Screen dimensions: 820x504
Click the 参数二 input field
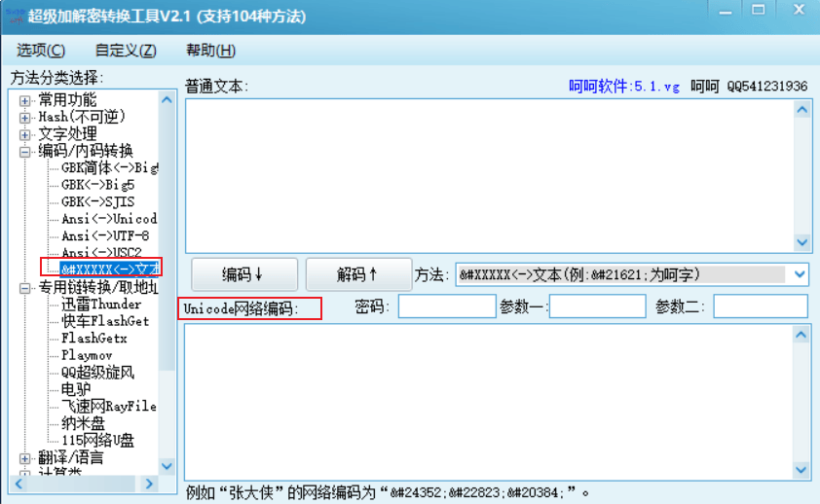(761, 306)
